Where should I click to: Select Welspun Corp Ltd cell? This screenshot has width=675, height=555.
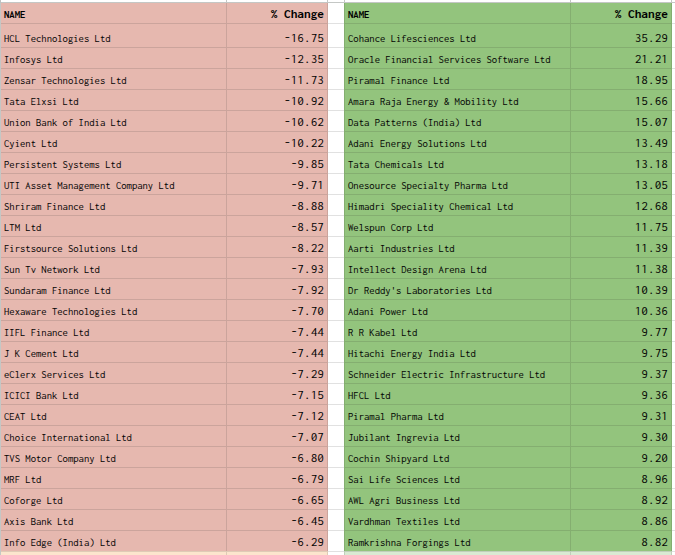458,227
